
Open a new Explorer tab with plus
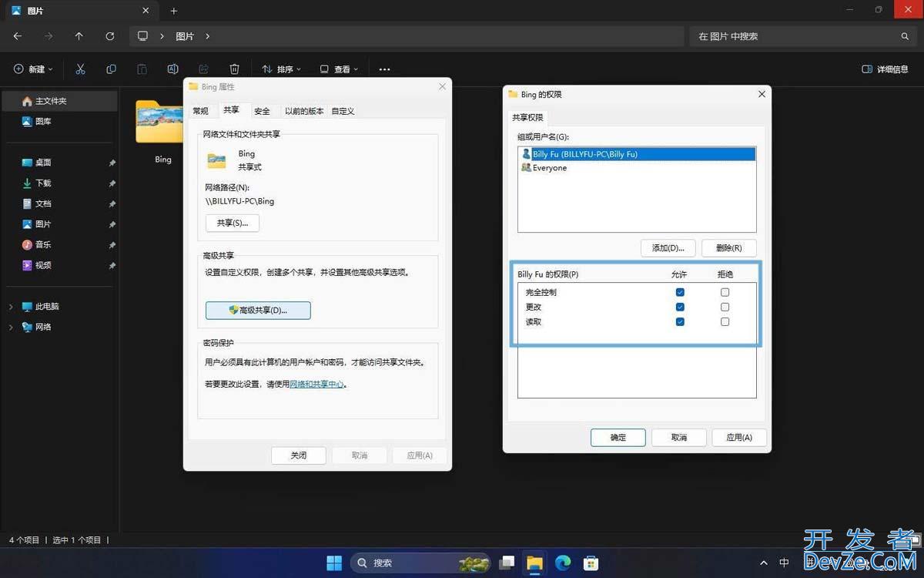(x=174, y=11)
